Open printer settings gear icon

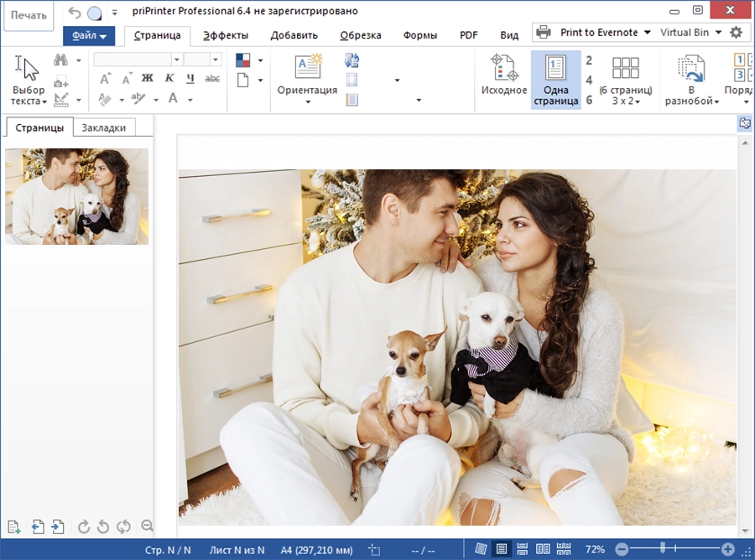click(x=736, y=32)
